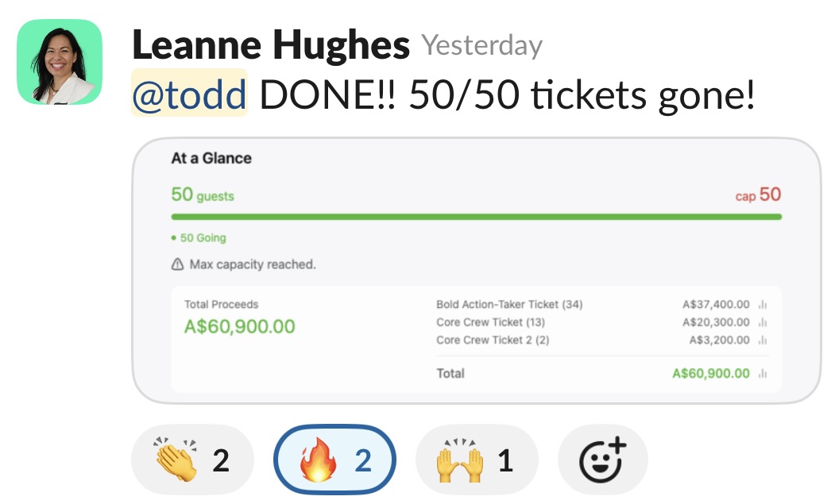Click the Max capacity warning triangle icon
Screen dimensions: 835x504
[x=177, y=264]
